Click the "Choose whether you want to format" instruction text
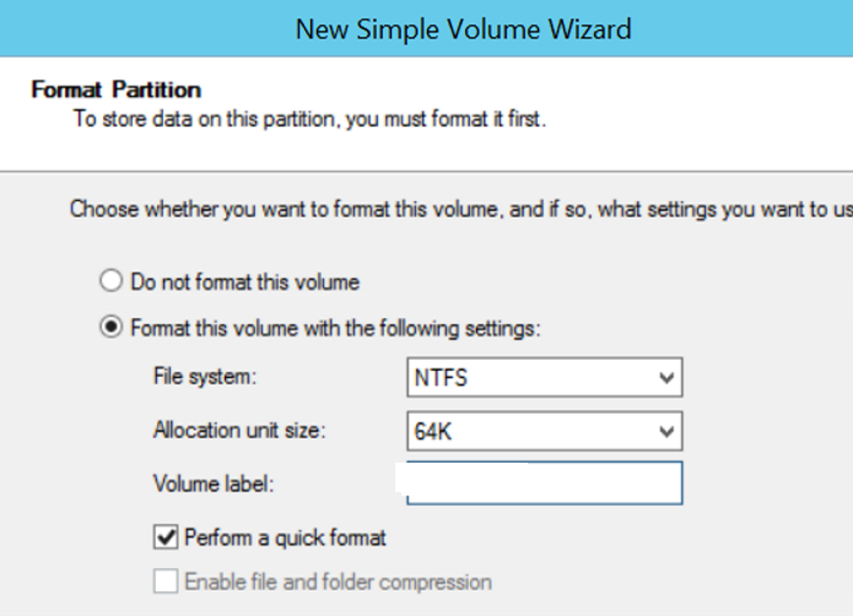853x616 pixels. click(461, 209)
